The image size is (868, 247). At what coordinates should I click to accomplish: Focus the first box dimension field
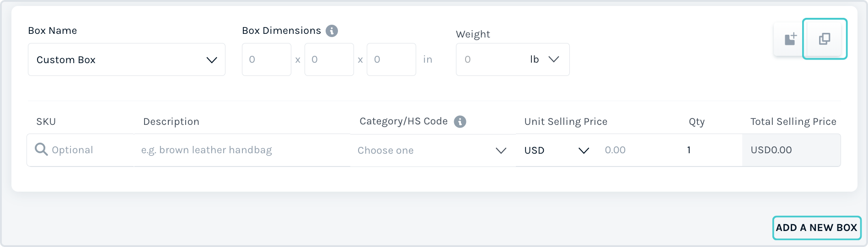click(267, 59)
